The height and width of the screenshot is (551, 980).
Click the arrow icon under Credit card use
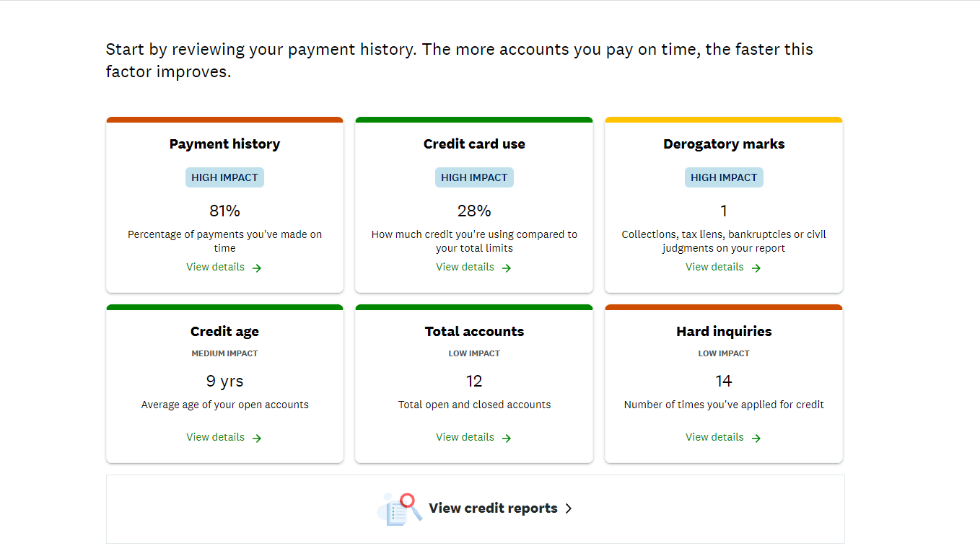(507, 268)
